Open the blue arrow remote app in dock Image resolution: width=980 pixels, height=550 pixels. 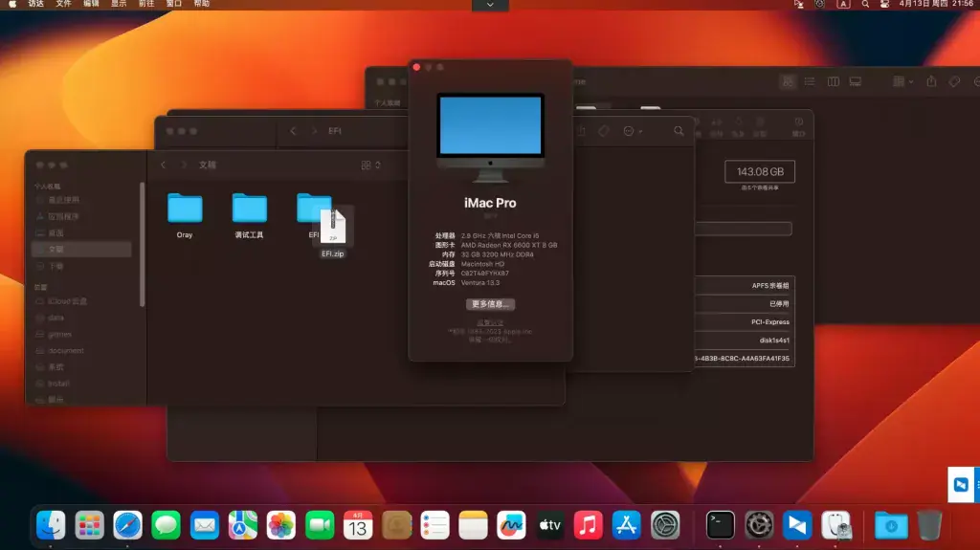point(797,525)
